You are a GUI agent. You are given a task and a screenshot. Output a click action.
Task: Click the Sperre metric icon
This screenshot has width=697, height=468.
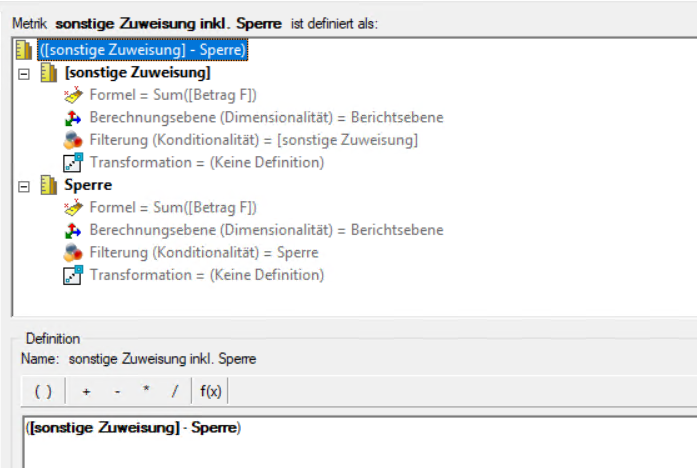(48, 185)
